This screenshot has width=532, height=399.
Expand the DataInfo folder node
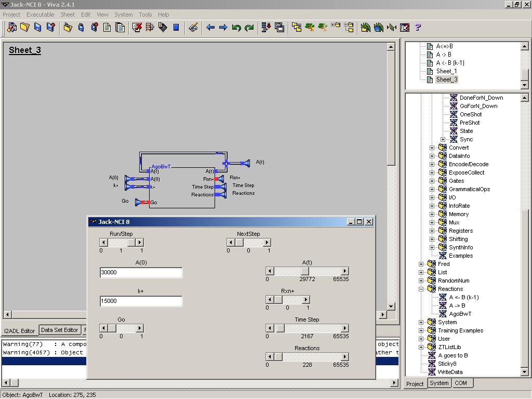point(432,156)
